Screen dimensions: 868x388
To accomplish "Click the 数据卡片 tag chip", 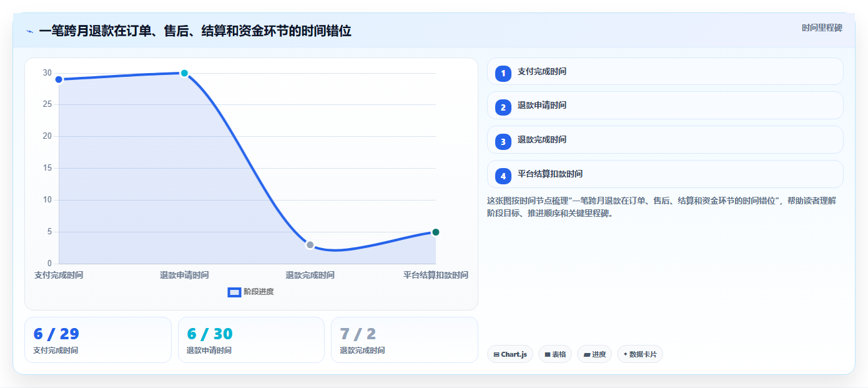I will point(640,354).
